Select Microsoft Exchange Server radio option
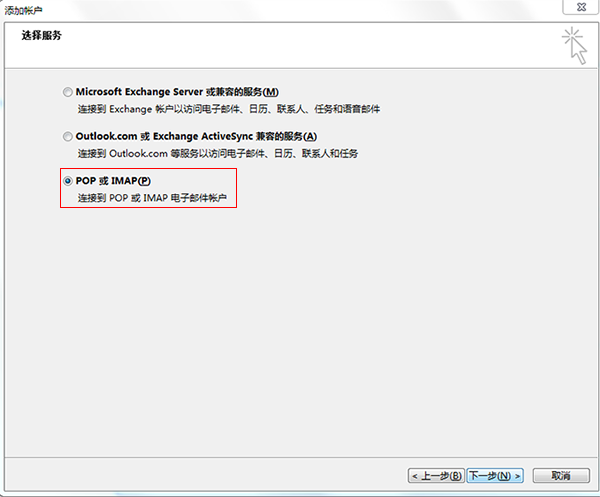The image size is (600, 497). click(x=68, y=92)
